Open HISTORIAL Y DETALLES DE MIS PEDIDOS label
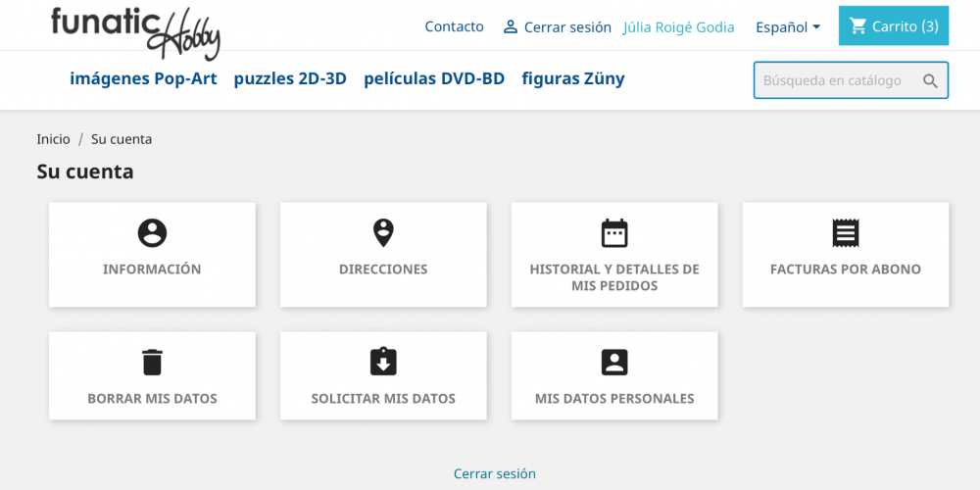This screenshot has width=980, height=490. click(x=614, y=277)
